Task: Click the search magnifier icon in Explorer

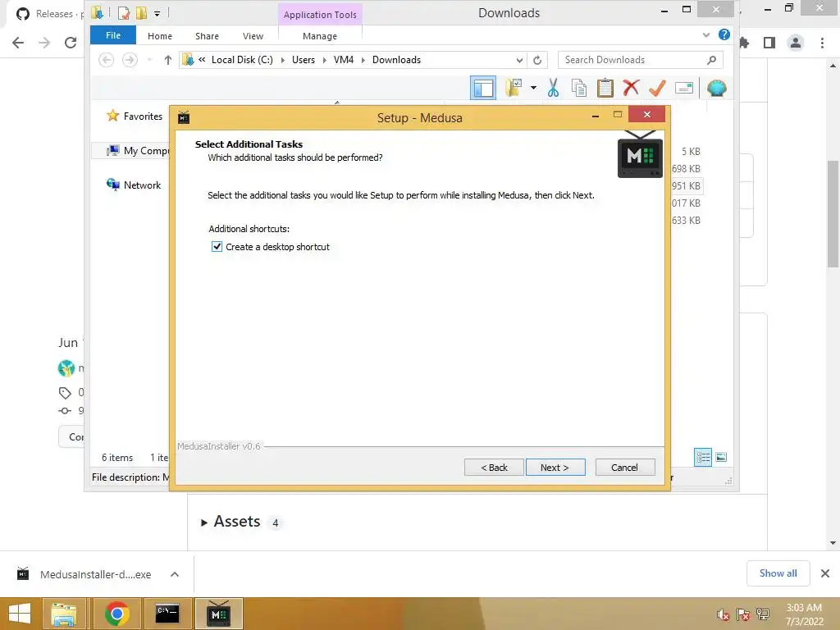Action: pos(711,60)
